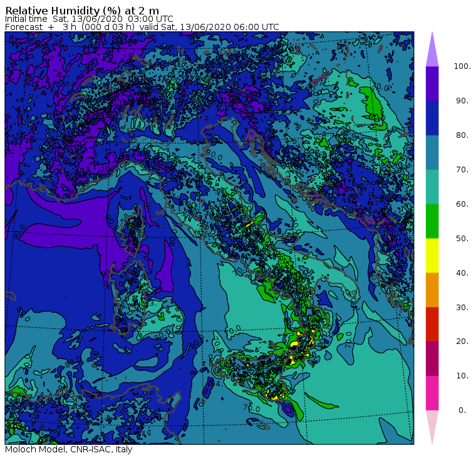Click the 'Relative Humidity (%) at 2 m' title
Screen dimensions: 476x458
pyautogui.click(x=82, y=11)
